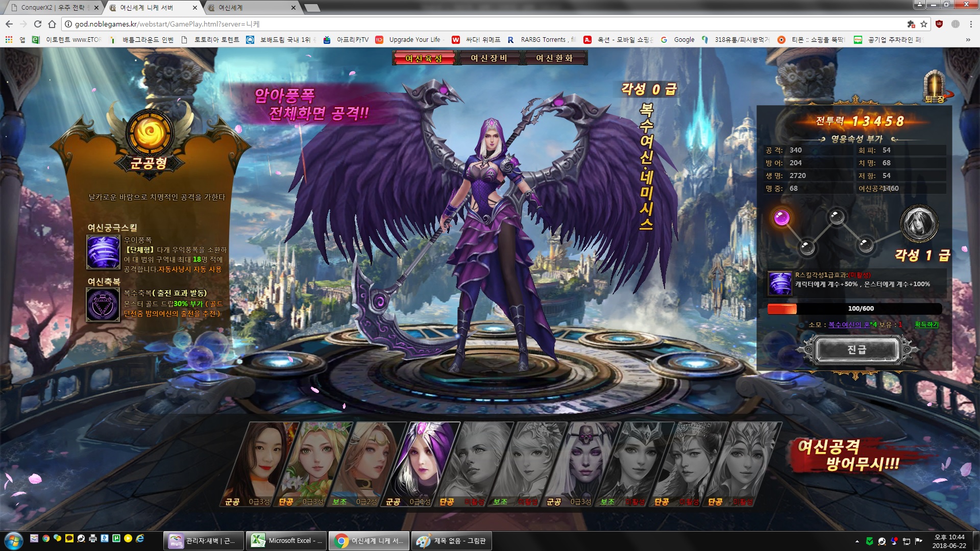The image size is (980, 551).
Task: Open the 옥션 모바일 쇼핑 bookmark
Action: (x=618, y=39)
